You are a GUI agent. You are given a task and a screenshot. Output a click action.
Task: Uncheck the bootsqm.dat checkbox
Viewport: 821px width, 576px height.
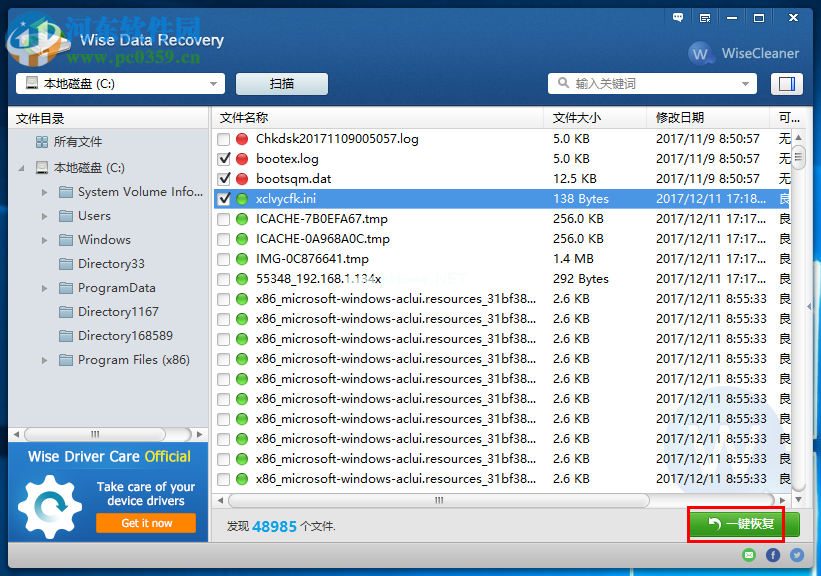(x=224, y=179)
